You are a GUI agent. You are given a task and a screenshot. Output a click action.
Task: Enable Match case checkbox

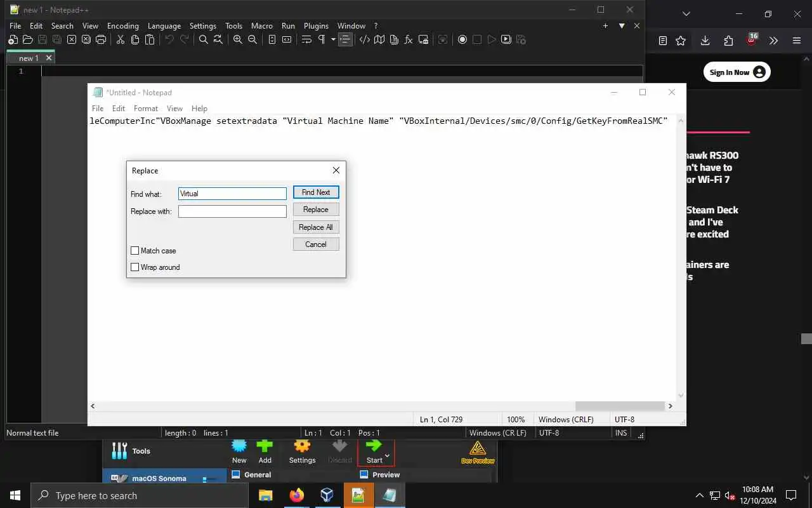(134, 251)
